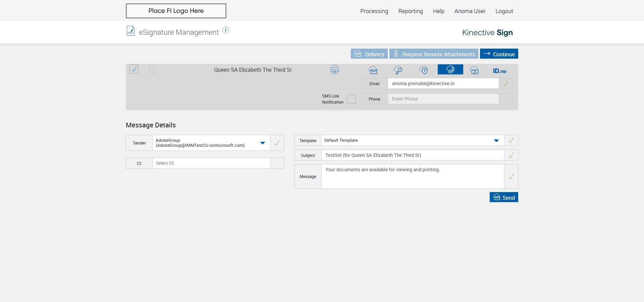Click the Send button
Screen dimensions: 644x302
point(504,197)
